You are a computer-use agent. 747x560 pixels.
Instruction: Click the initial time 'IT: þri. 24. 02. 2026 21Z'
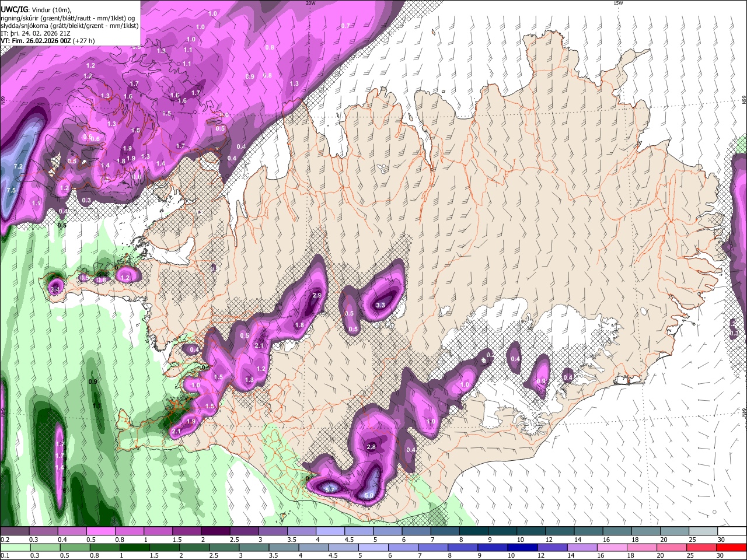35,33
